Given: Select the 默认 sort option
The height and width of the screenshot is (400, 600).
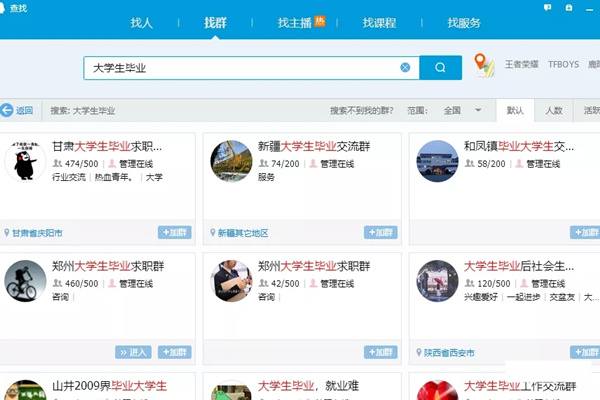Looking at the screenshot, I should click(x=515, y=111).
